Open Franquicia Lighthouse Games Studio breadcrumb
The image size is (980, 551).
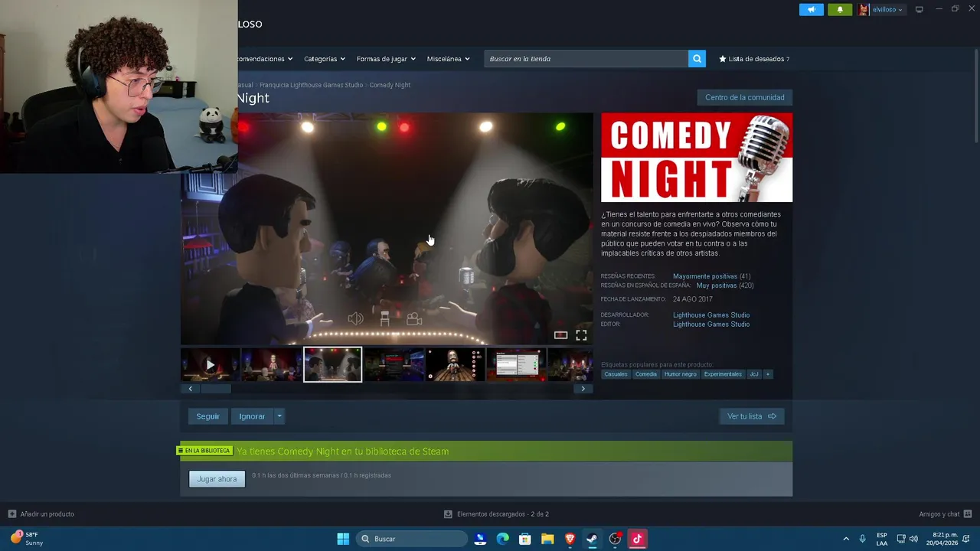point(311,85)
